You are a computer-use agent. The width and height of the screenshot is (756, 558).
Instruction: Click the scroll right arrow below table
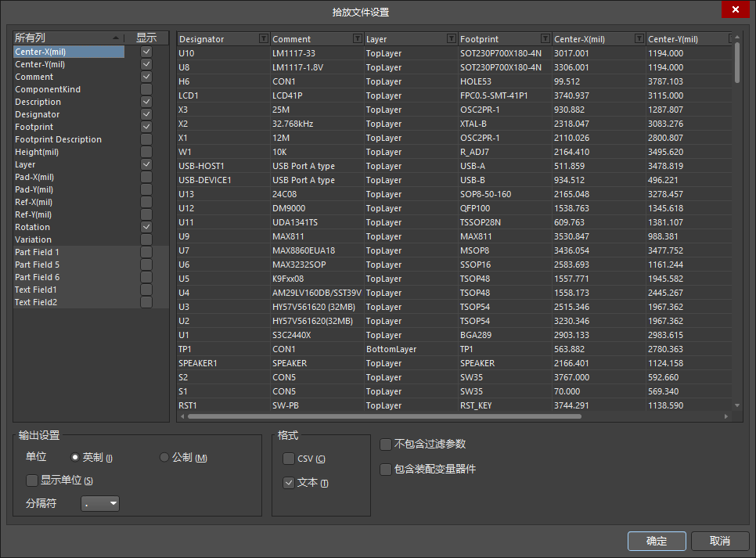coord(726,416)
